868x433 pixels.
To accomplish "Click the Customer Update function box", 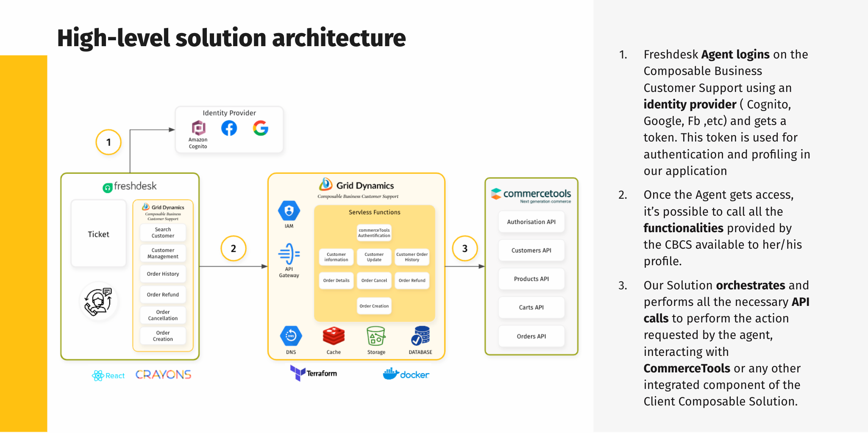I will pyautogui.click(x=374, y=257).
